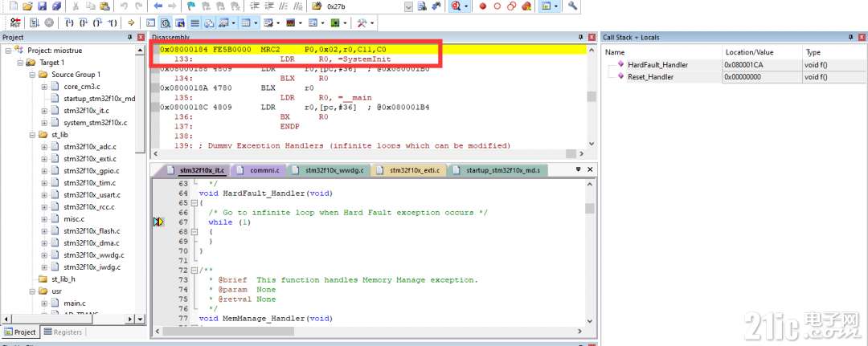Switch to stm32f10x_exti.c tab
Image resolution: width=868 pixels, height=346 pixels.
click(x=410, y=170)
